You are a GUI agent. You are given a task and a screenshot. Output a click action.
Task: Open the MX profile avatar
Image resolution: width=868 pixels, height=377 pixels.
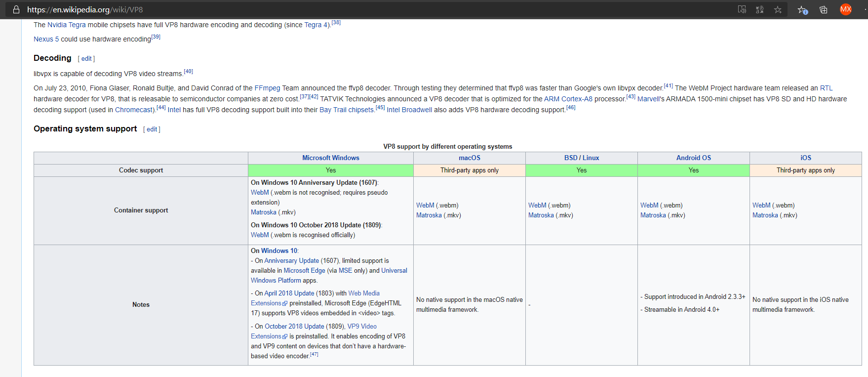coord(846,9)
